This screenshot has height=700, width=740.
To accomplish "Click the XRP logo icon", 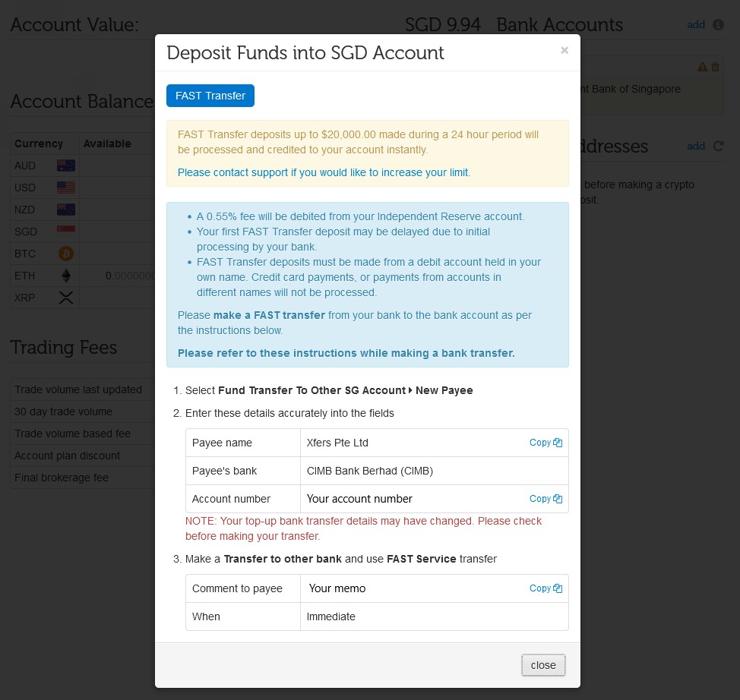I will [66, 298].
